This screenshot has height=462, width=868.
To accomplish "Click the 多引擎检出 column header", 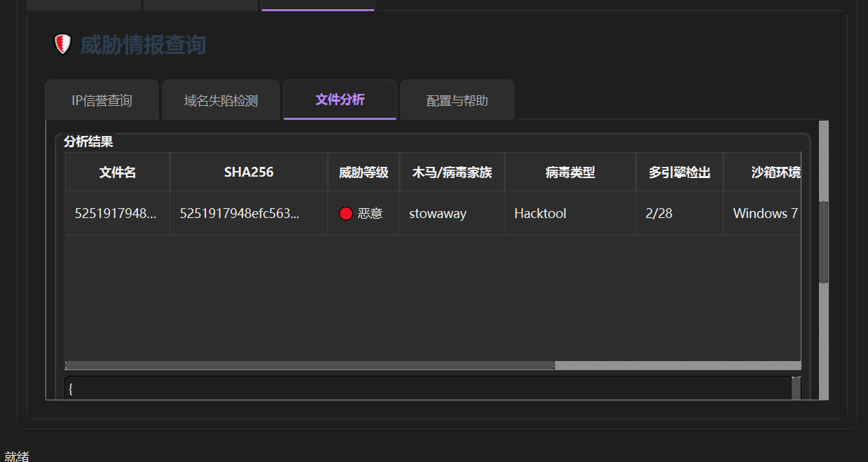I will (680, 172).
